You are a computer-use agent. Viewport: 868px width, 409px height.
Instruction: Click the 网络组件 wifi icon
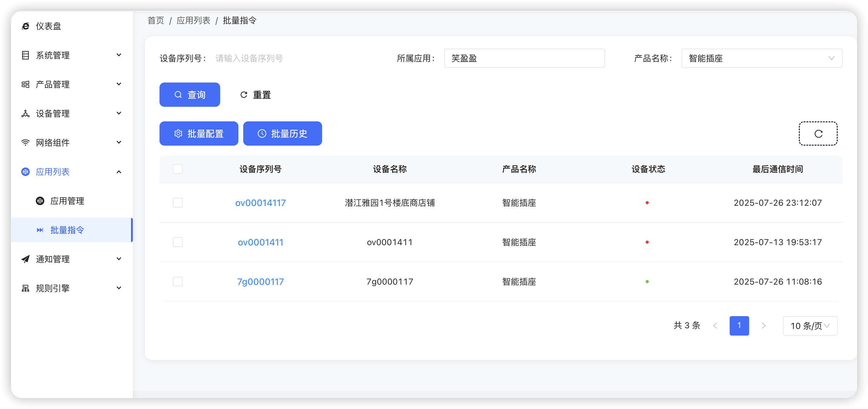point(25,142)
